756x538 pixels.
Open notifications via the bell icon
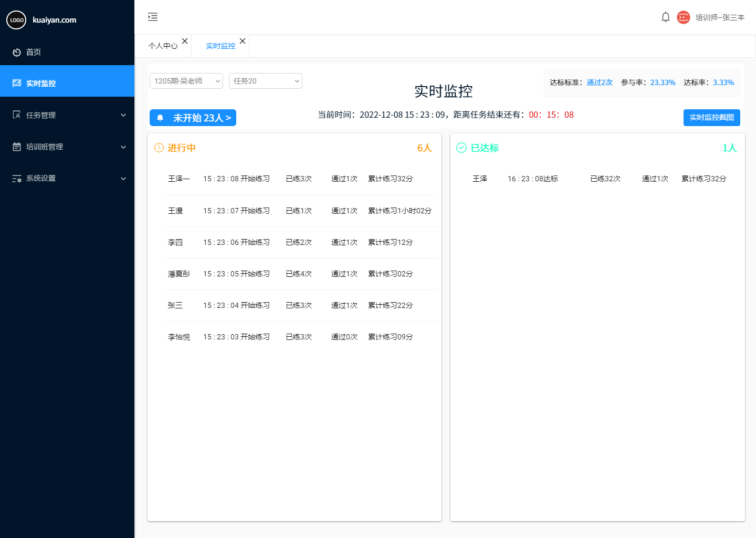pyautogui.click(x=666, y=17)
